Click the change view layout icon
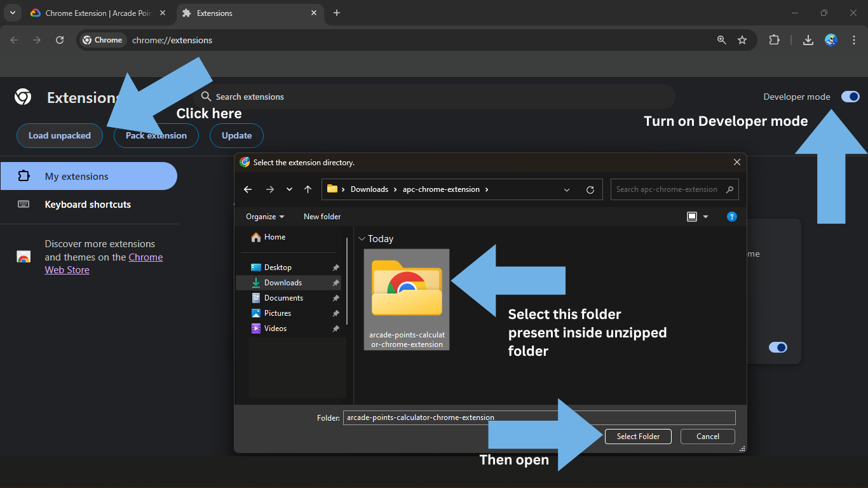The height and width of the screenshot is (488, 868). [692, 217]
